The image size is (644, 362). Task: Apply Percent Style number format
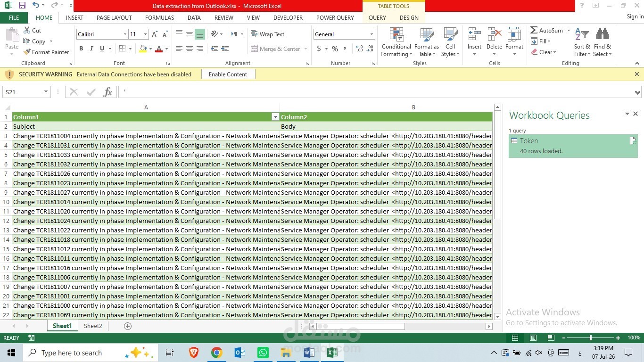pyautogui.click(x=335, y=49)
